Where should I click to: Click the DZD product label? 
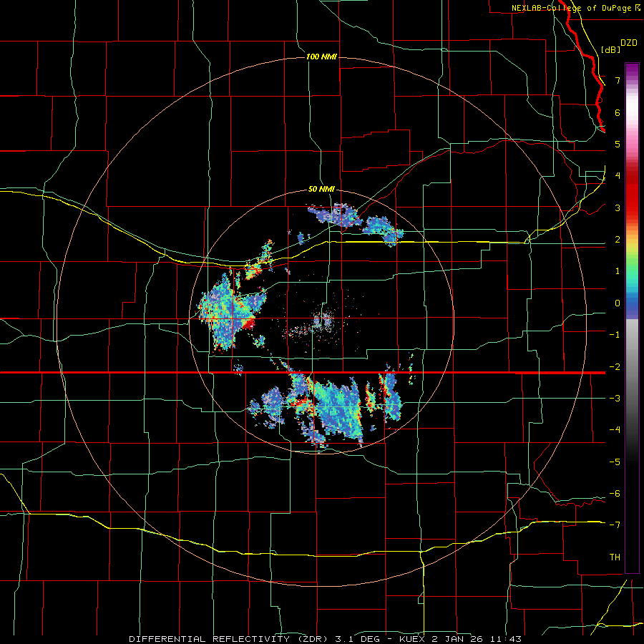click(x=629, y=43)
